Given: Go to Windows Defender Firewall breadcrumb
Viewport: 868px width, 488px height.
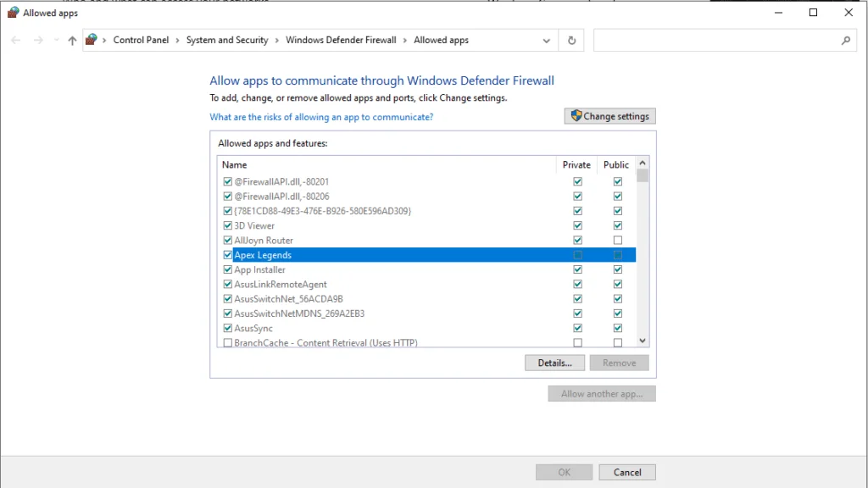Looking at the screenshot, I should [341, 41].
